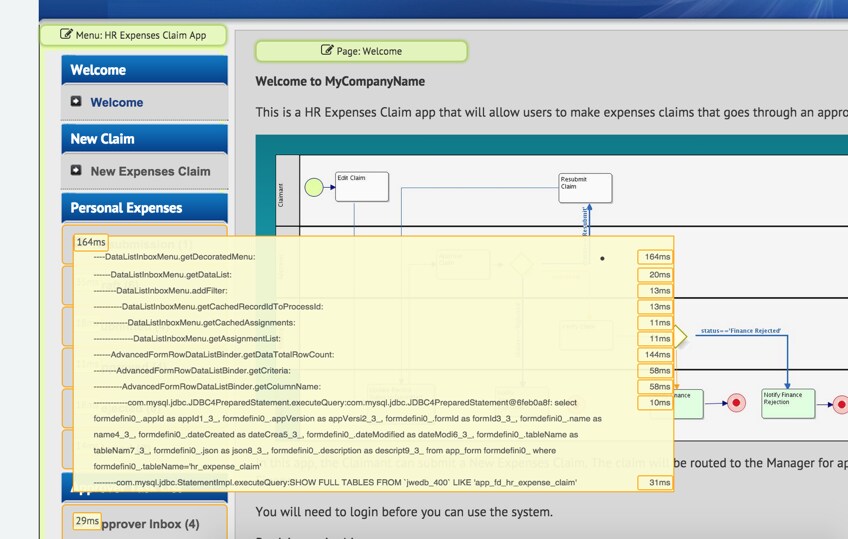The width and height of the screenshot is (848, 539).
Task: Click the 164ms badge at the overlay's top-left corner
Action: point(91,242)
